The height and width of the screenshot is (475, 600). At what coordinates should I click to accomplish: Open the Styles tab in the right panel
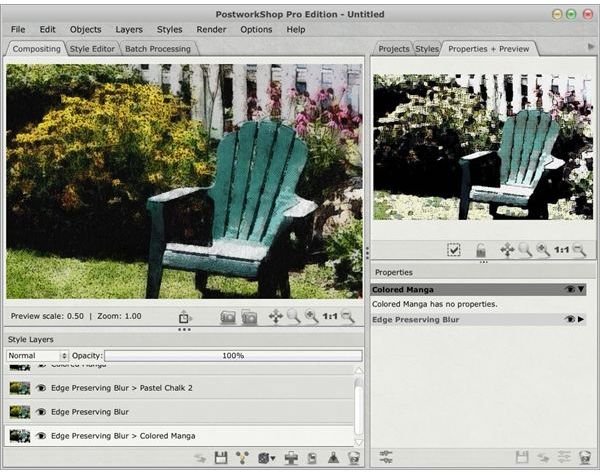click(427, 49)
